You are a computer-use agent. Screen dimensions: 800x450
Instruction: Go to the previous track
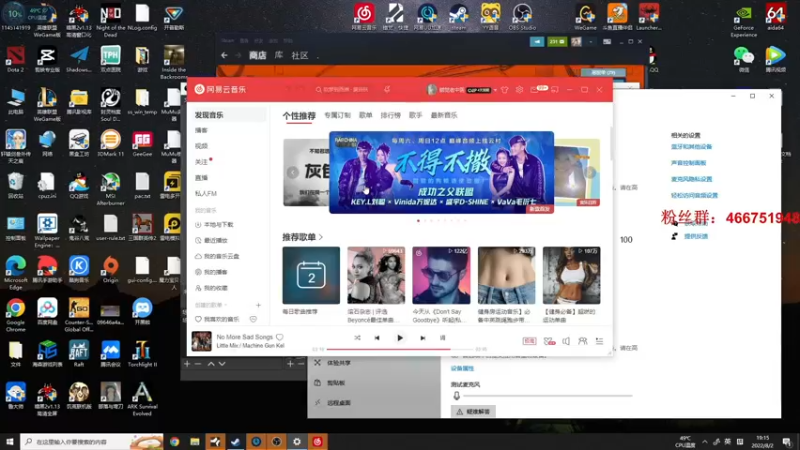377,338
